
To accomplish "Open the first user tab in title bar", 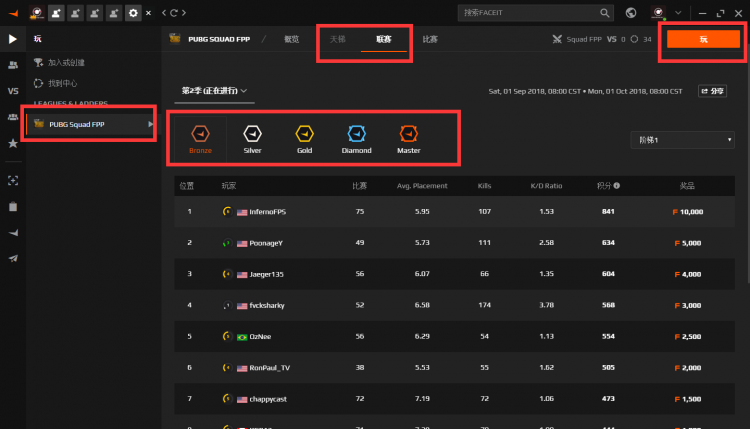I will pos(36,13).
